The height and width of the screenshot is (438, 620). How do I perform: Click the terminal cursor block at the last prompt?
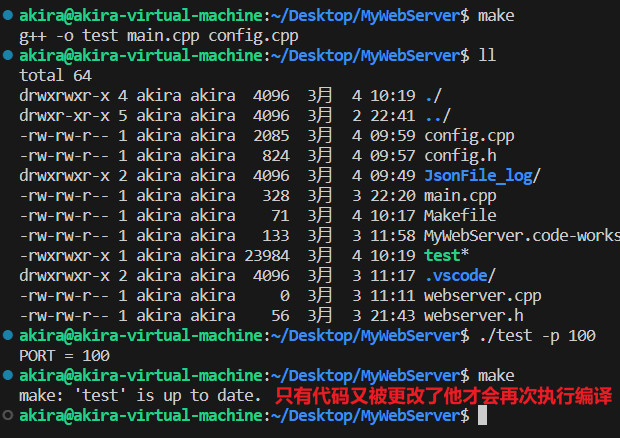coord(482,414)
